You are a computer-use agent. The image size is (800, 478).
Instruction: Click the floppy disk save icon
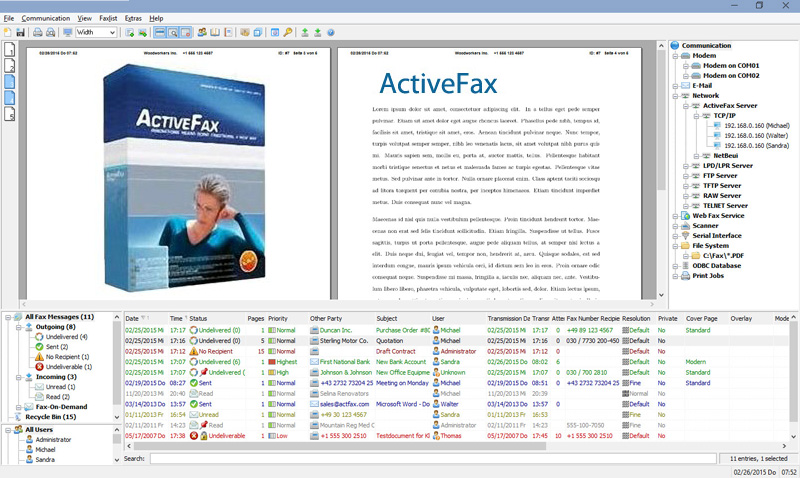click(20, 32)
